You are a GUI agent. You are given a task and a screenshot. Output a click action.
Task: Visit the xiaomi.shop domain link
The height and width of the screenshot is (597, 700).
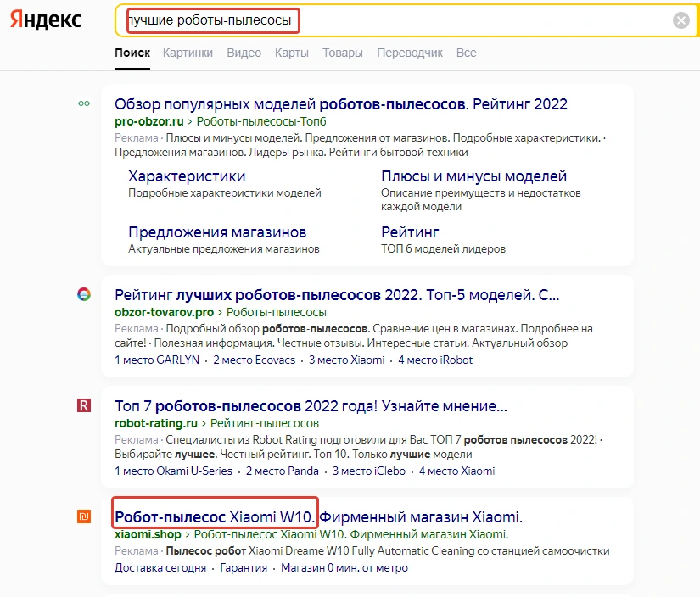148,534
